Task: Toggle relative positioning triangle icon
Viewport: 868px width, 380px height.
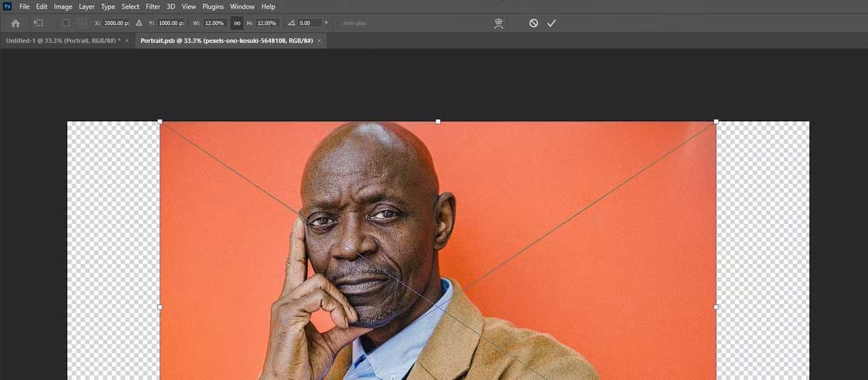Action: click(139, 23)
